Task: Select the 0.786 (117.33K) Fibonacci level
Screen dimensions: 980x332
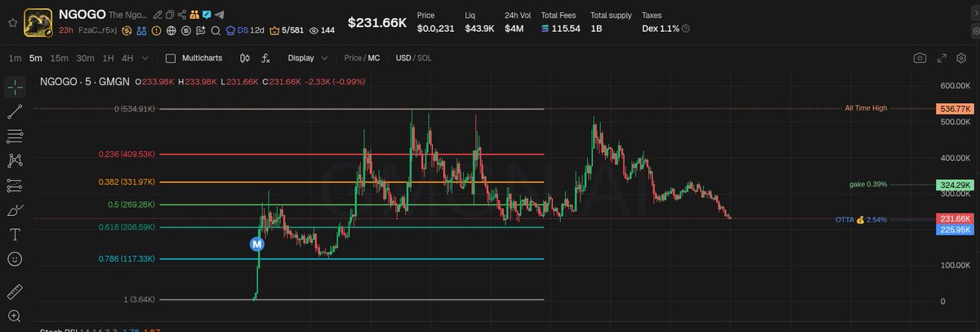Action: [x=127, y=258]
